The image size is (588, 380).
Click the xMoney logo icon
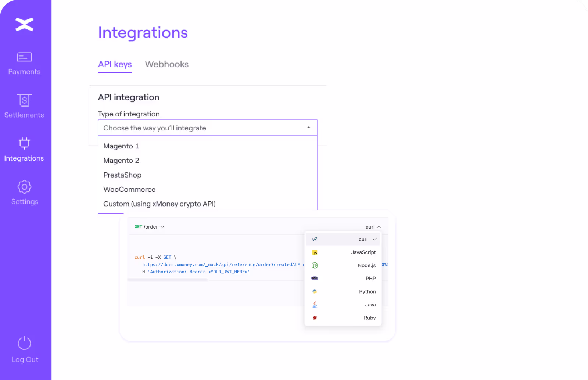[x=24, y=24]
